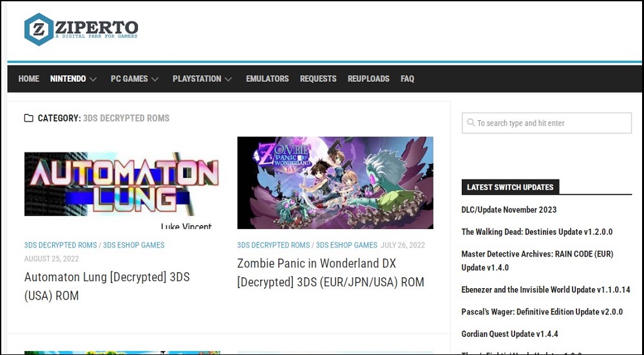644x355 pixels.
Task: Expand the PlayStation menu chevron
Action: click(x=229, y=79)
